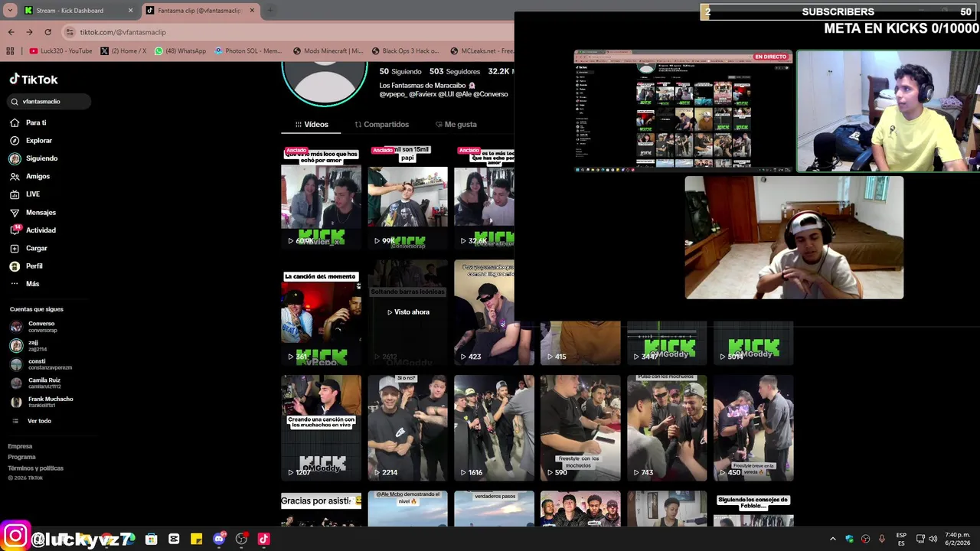The image size is (980, 551).
Task: Expand Ver todo followed accounts
Action: pyautogui.click(x=31, y=421)
